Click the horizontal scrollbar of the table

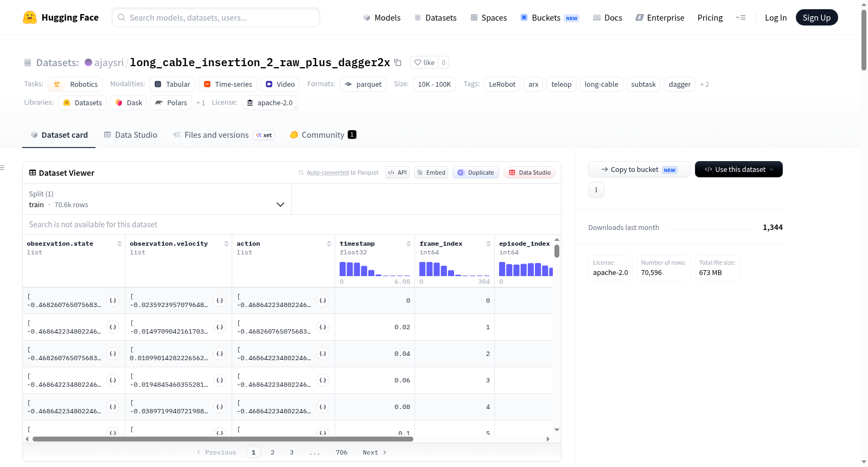pos(223,439)
